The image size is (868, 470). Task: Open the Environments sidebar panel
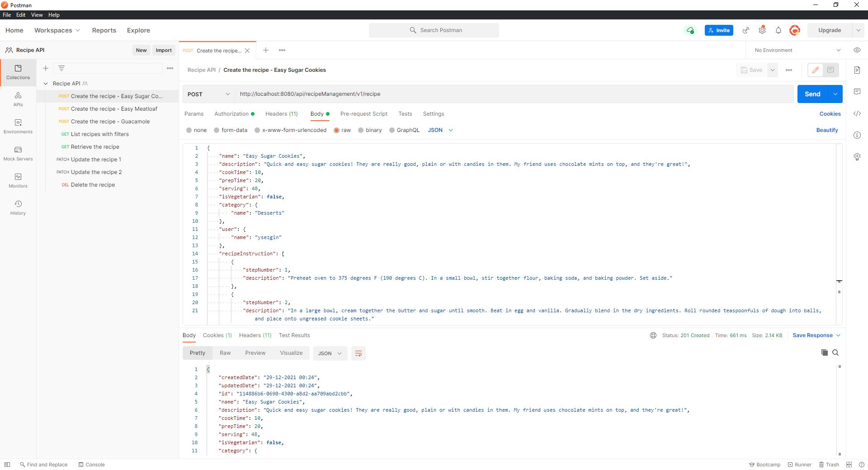[18, 127]
